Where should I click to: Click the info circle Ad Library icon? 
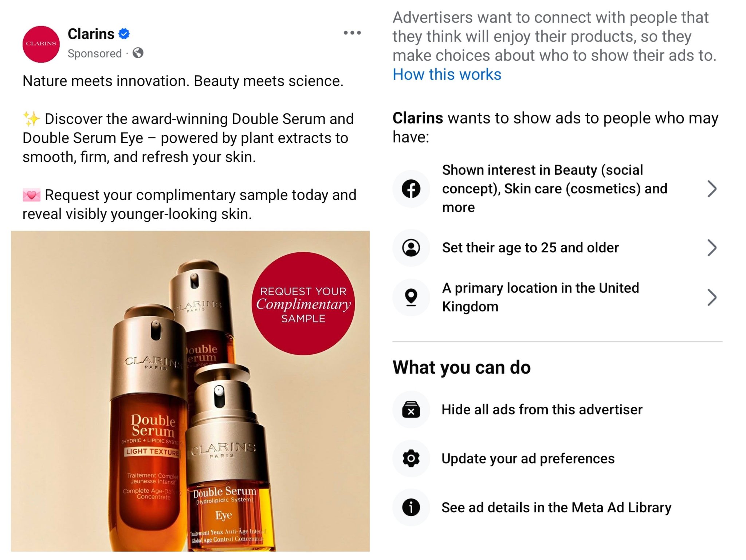point(411,507)
